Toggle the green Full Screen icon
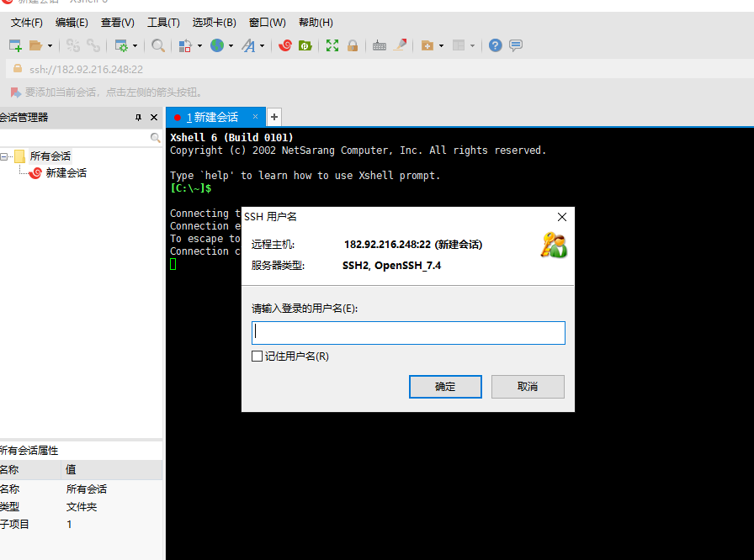Viewport: 754px width, 560px height. [332, 45]
